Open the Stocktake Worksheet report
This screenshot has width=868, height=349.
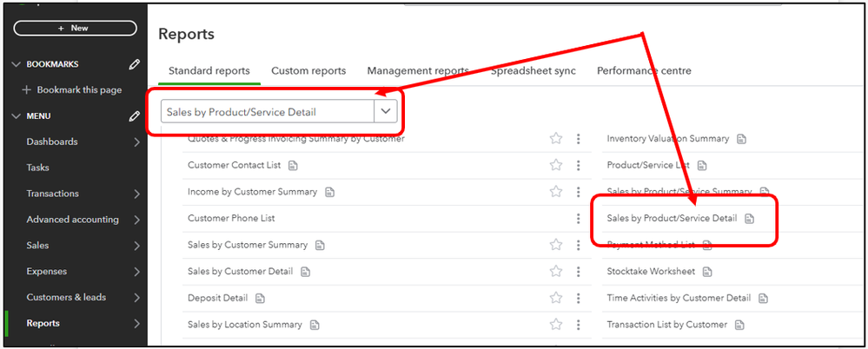(x=651, y=271)
